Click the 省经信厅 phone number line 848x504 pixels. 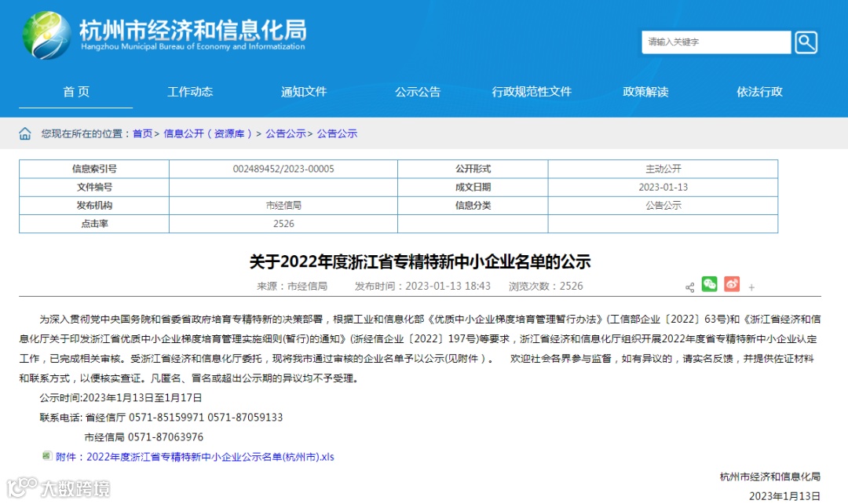161,418
